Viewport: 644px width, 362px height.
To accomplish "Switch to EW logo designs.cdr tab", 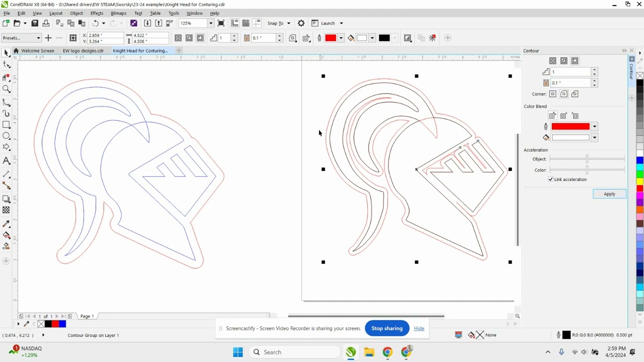I will point(83,51).
